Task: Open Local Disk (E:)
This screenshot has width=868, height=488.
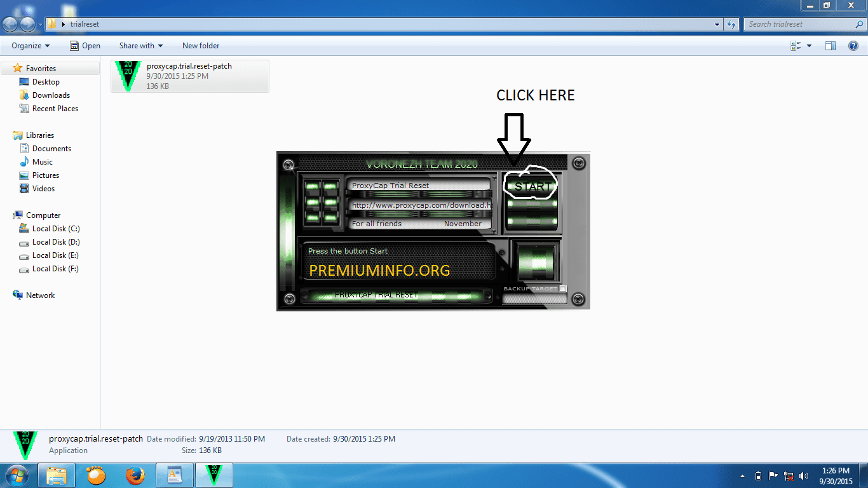Action: click(x=56, y=255)
